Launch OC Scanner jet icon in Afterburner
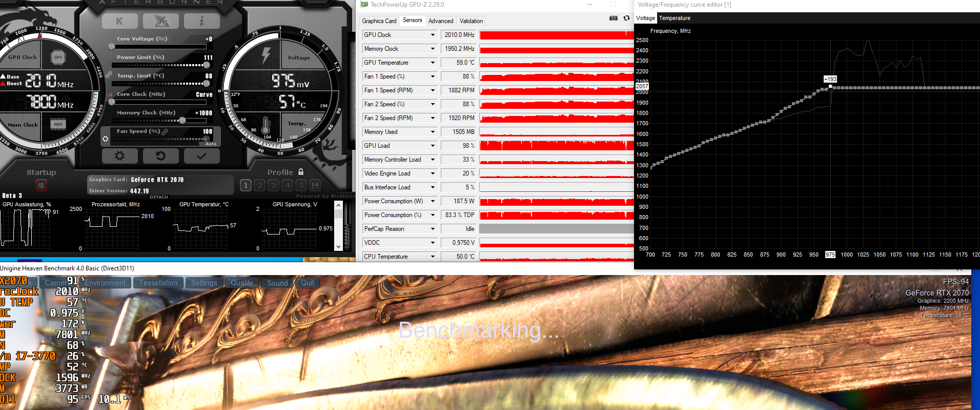This screenshot has height=410, width=980. (161, 21)
